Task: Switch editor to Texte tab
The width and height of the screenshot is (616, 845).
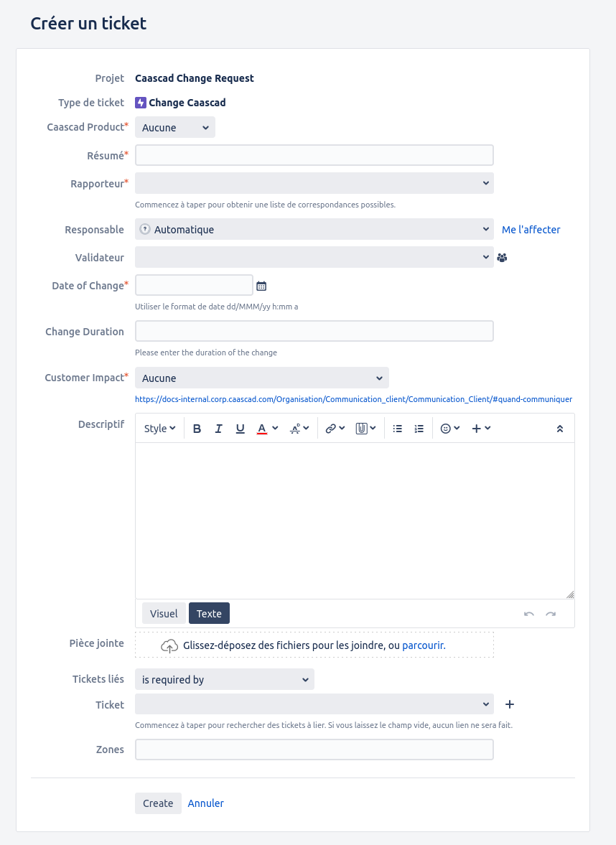Action: [x=209, y=613]
